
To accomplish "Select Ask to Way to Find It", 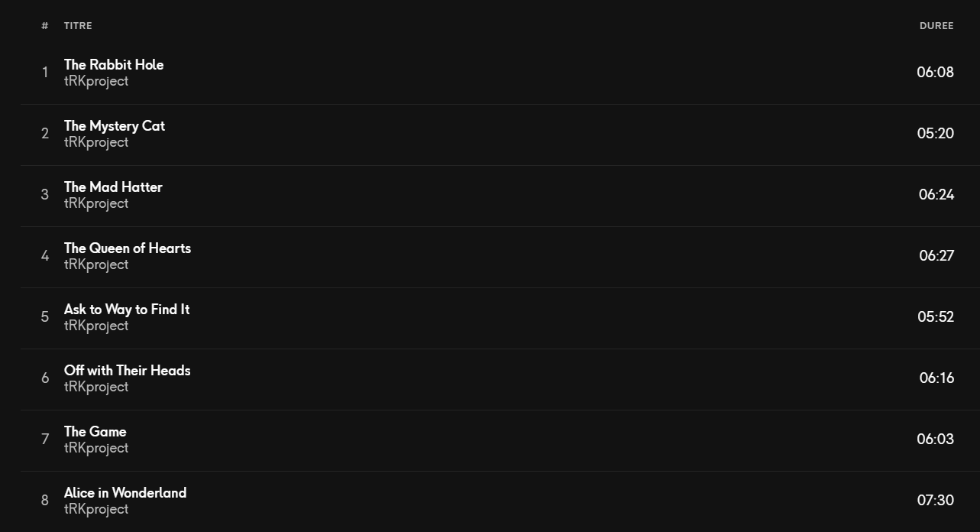I will (x=127, y=310).
